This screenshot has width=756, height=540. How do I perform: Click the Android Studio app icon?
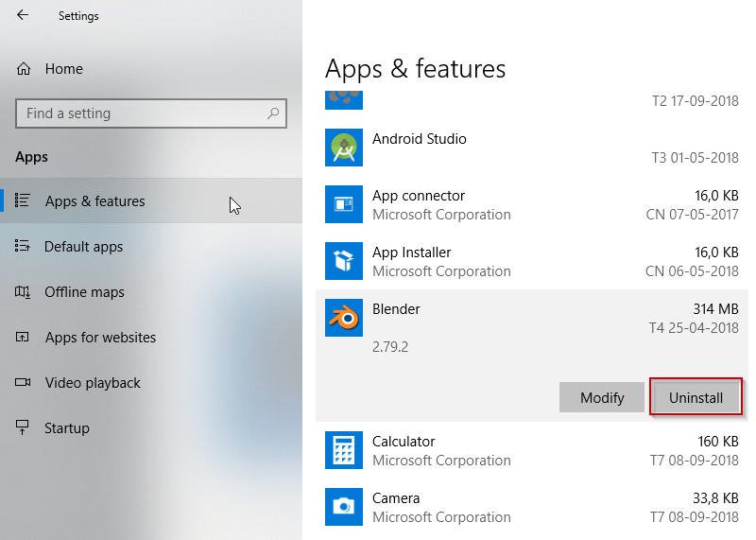[344, 148]
